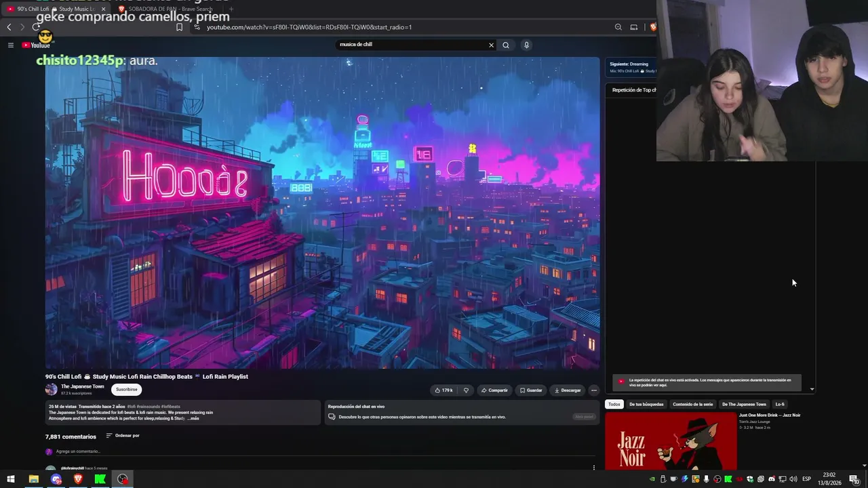The height and width of the screenshot is (488, 868).
Task: Select the Todos filter chip
Action: [x=614, y=405]
